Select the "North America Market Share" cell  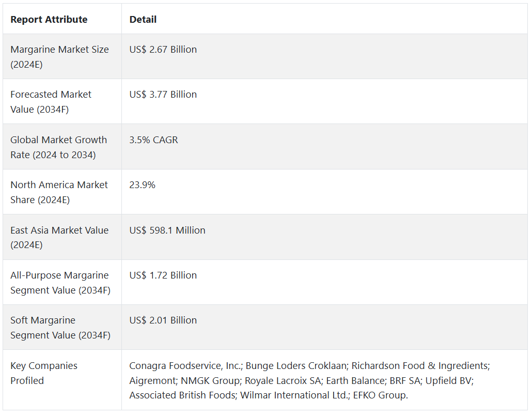point(59,192)
